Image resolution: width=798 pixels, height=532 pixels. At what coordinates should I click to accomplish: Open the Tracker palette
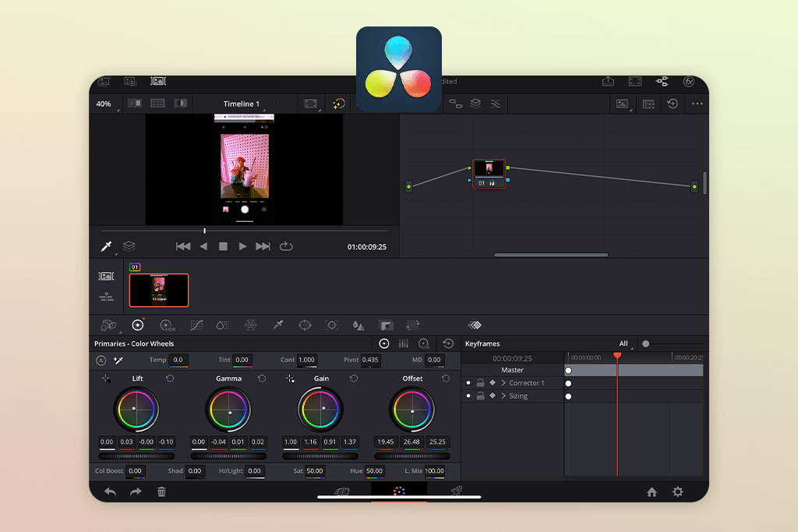(332, 325)
